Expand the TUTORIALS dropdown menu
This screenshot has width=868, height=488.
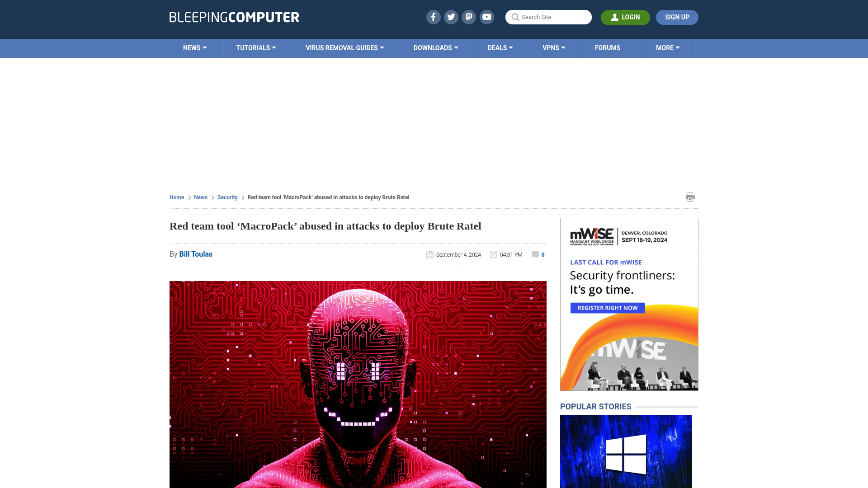[x=256, y=47]
